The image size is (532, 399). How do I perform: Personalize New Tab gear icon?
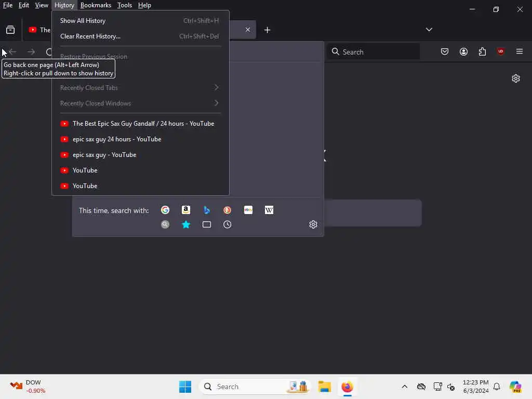[x=516, y=78]
